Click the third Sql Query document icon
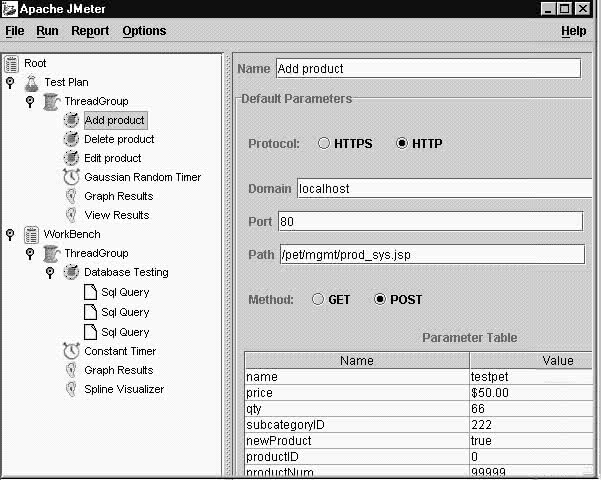 [90, 332]
